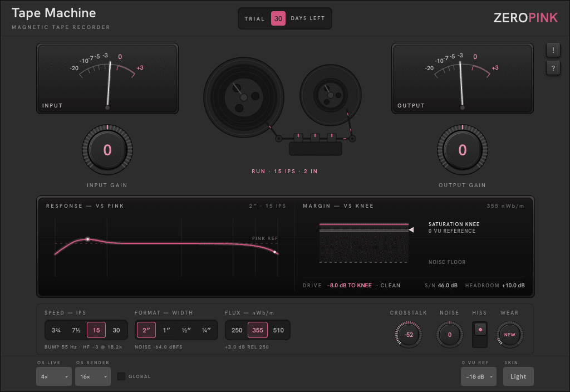Set flux level to 510 nWb/m
570x392 pixels.
(278, 330)
